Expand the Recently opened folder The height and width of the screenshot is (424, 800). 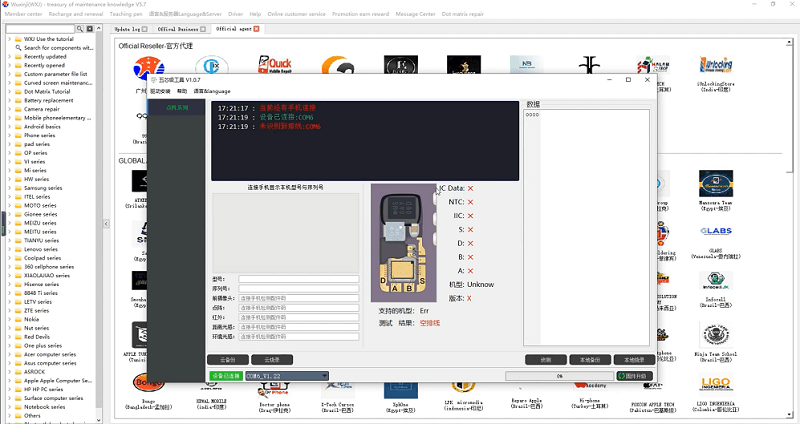click(9, 65)
